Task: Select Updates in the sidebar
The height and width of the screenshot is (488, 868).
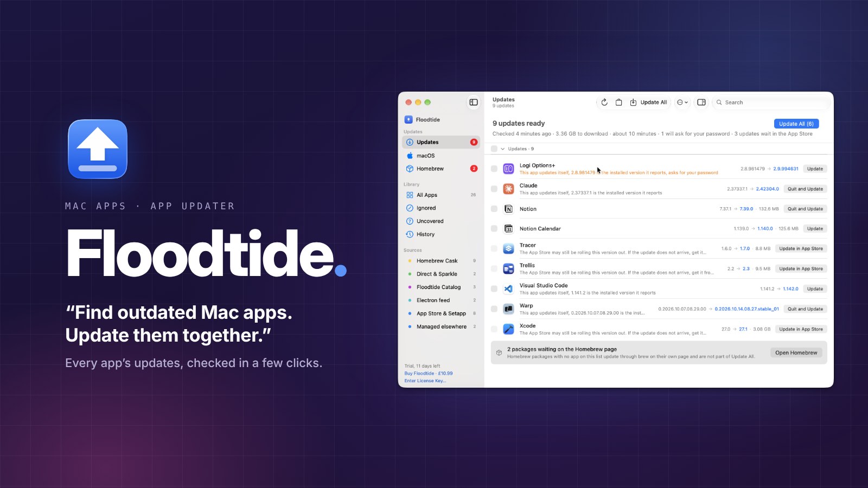Action: click(441, 142)
